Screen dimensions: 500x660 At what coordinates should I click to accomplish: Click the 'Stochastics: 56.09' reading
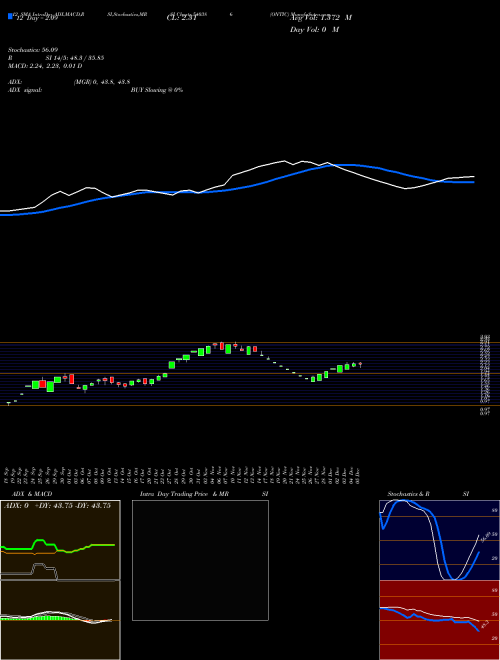(32, 50)
